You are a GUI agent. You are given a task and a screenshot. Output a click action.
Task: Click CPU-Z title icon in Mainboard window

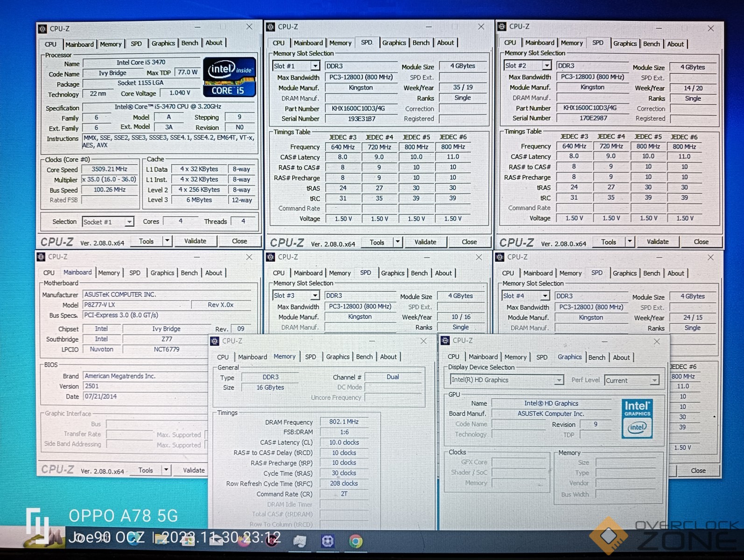tap(41, 257)
